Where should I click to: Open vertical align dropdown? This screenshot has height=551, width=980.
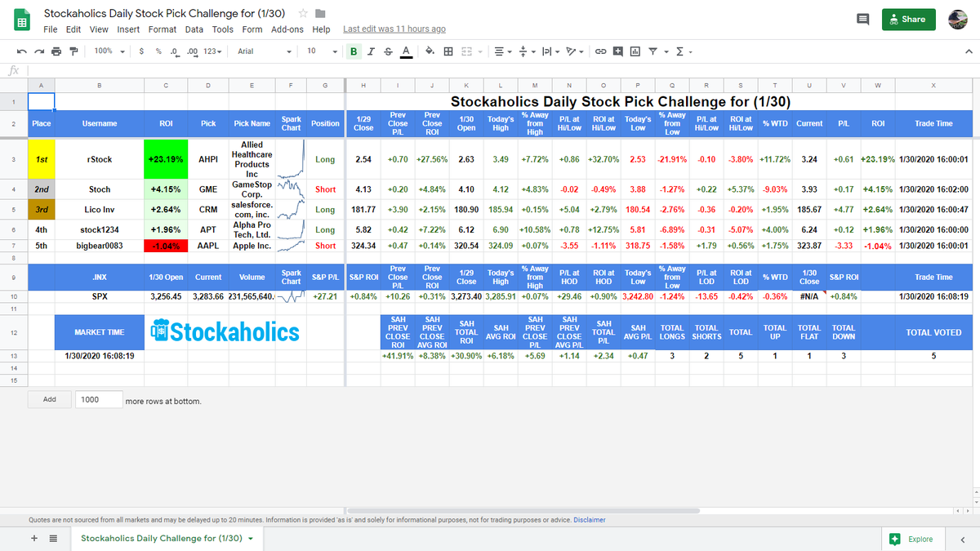tap(526, 51)
